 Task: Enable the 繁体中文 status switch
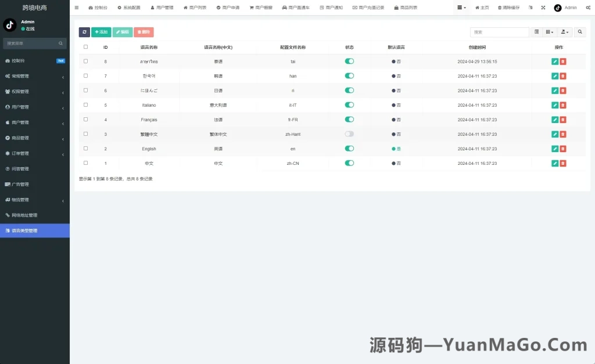coord(349,134)
